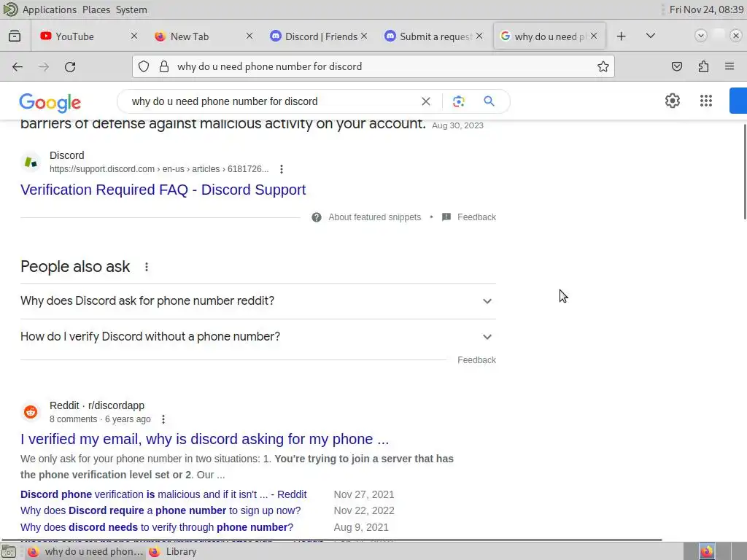The height and width of the screenshot is (560, 747).
Task: Open People also ask options menu
Action: point(146,267)
